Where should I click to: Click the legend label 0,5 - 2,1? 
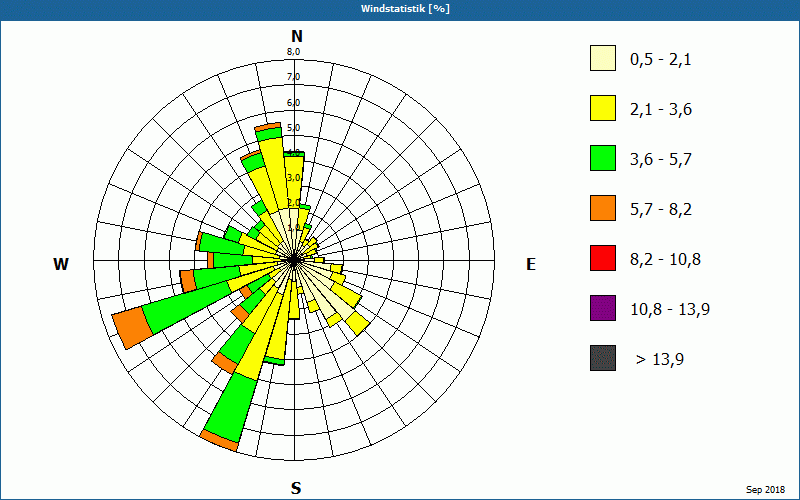click(x=661, y=60)
